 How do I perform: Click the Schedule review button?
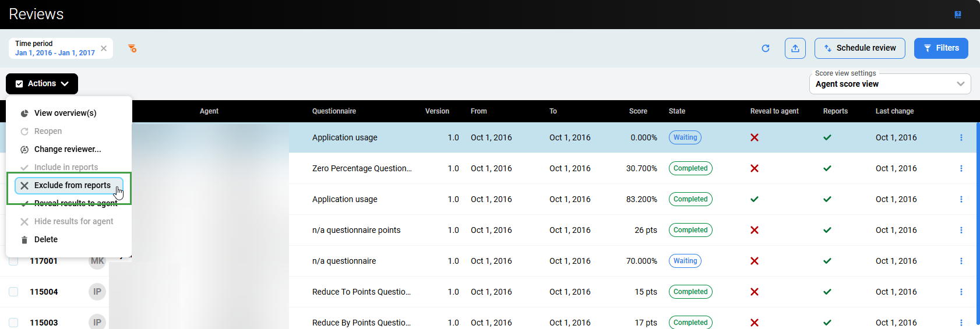coord(859,48)
